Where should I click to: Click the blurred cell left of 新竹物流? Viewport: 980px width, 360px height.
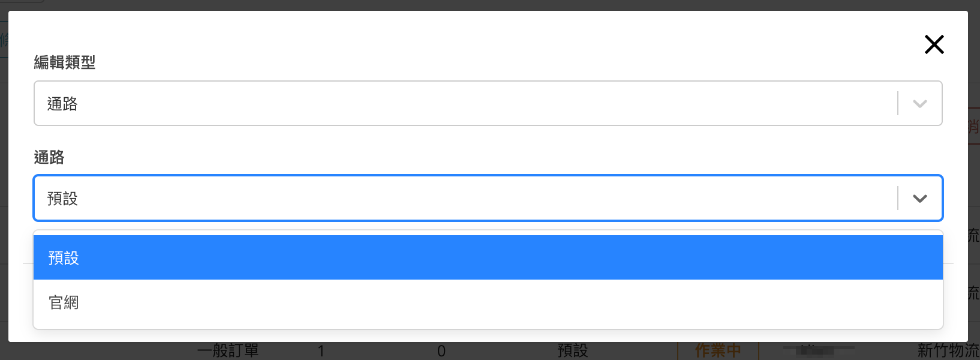tap(818, 350)
